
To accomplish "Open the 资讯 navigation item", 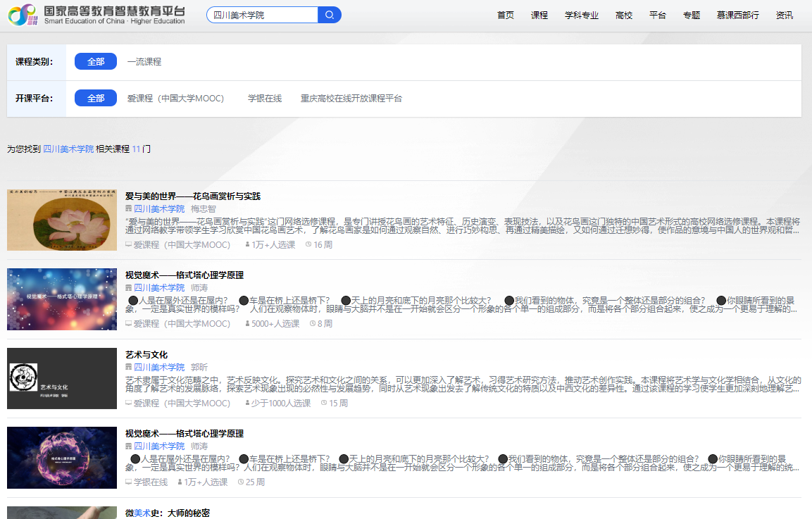I will tap(785, 15).
